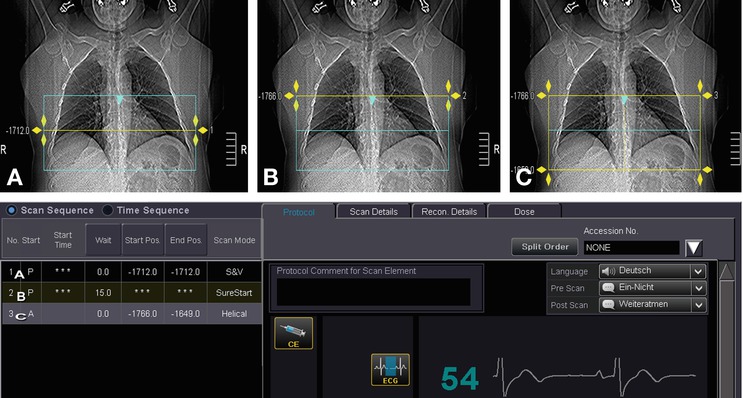
Task: Click the yellow diamond handle labeled 1
Action: pos(203,130)
